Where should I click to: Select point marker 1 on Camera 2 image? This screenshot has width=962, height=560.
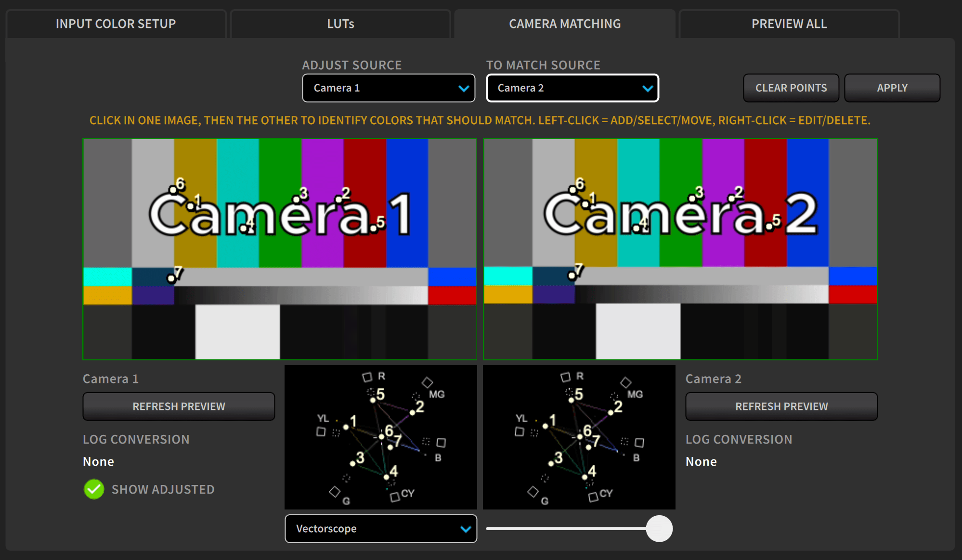[x=585, y=204]
